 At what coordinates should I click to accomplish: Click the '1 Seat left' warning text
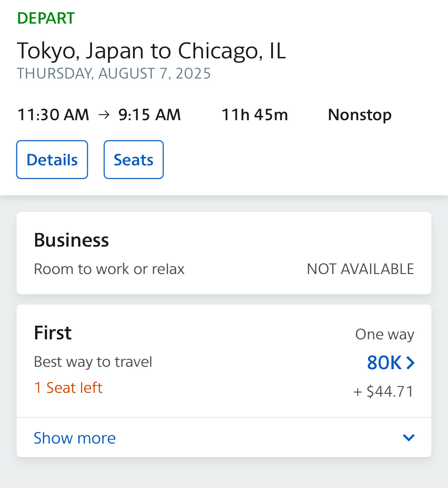68,388
